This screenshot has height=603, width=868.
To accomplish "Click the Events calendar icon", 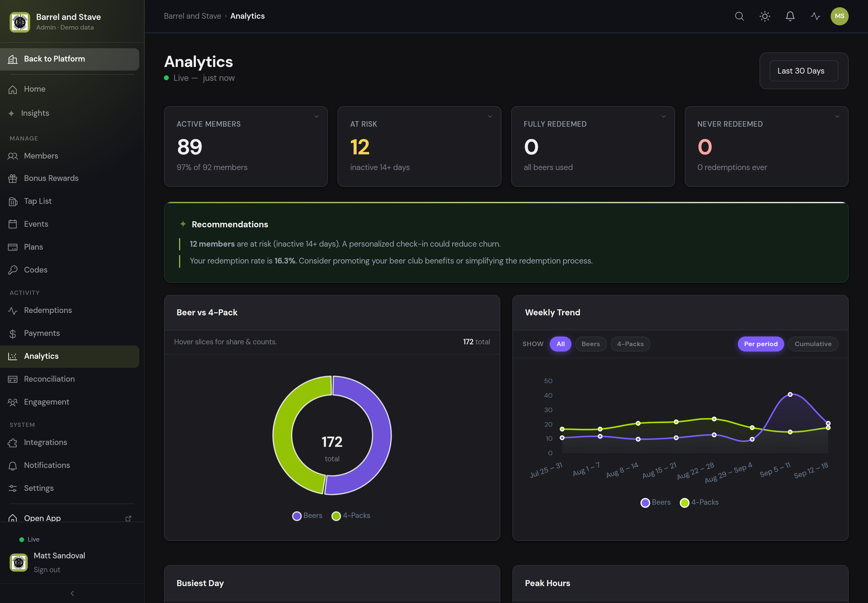I will click(x=13, y=224).
